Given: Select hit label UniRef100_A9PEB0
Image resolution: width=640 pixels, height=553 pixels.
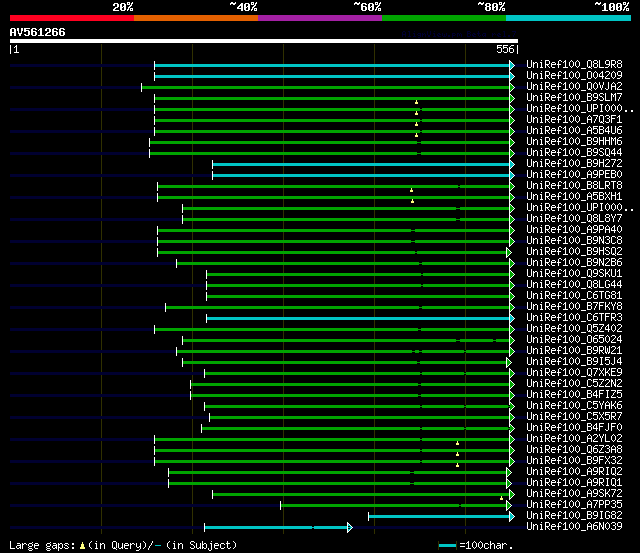Looking at the screenshot, I should pyautogui.click(x=574, y=175).
